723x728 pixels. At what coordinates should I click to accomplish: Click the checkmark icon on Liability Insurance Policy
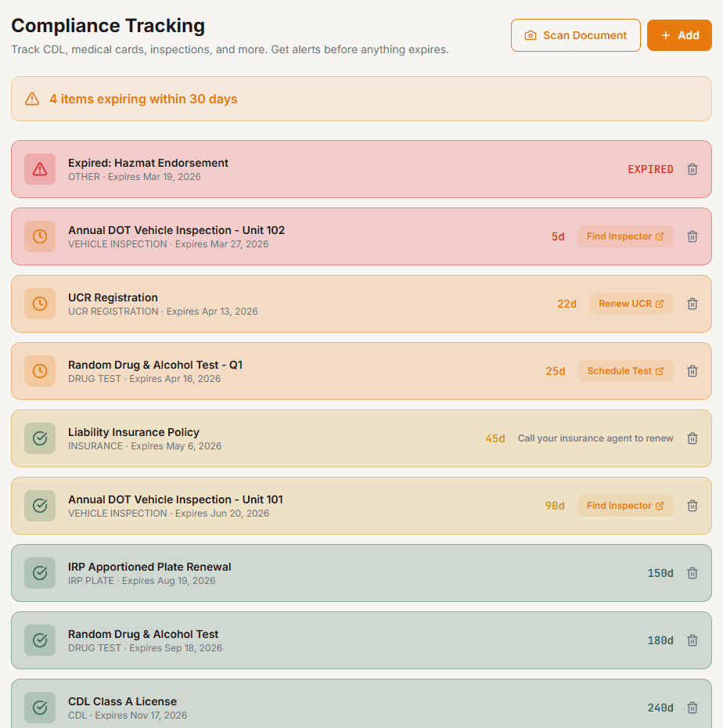(39, 438)
